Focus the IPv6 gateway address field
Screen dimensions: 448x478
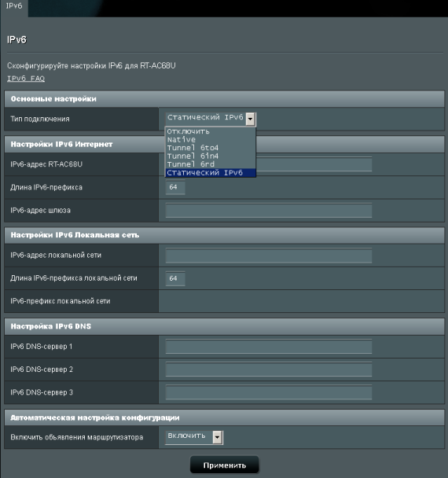click(x=269, y=211)
